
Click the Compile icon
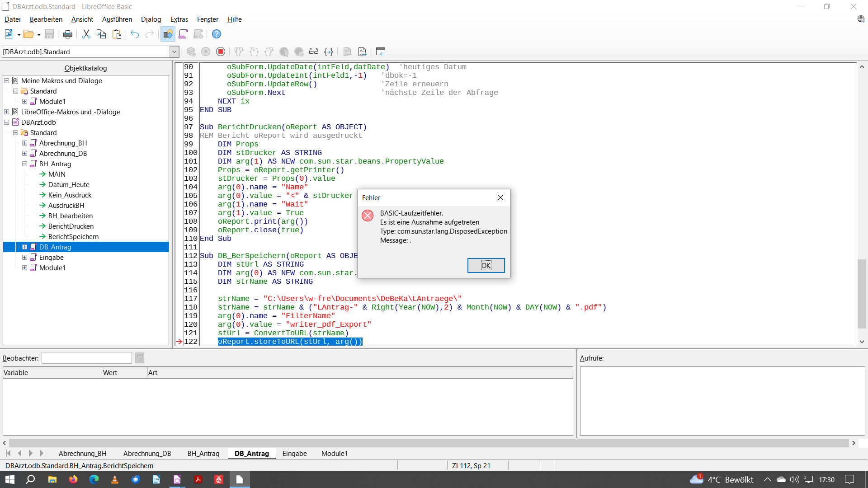tap(191, 52)
